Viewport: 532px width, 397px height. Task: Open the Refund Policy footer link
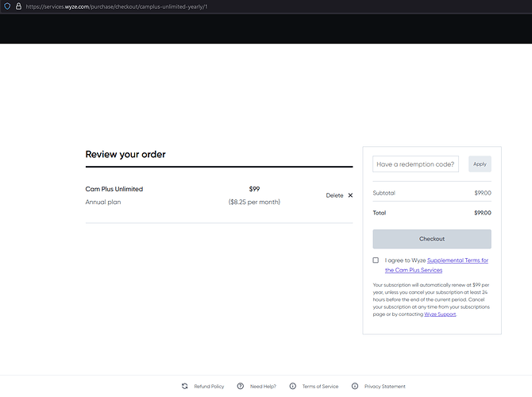(209, 387)
